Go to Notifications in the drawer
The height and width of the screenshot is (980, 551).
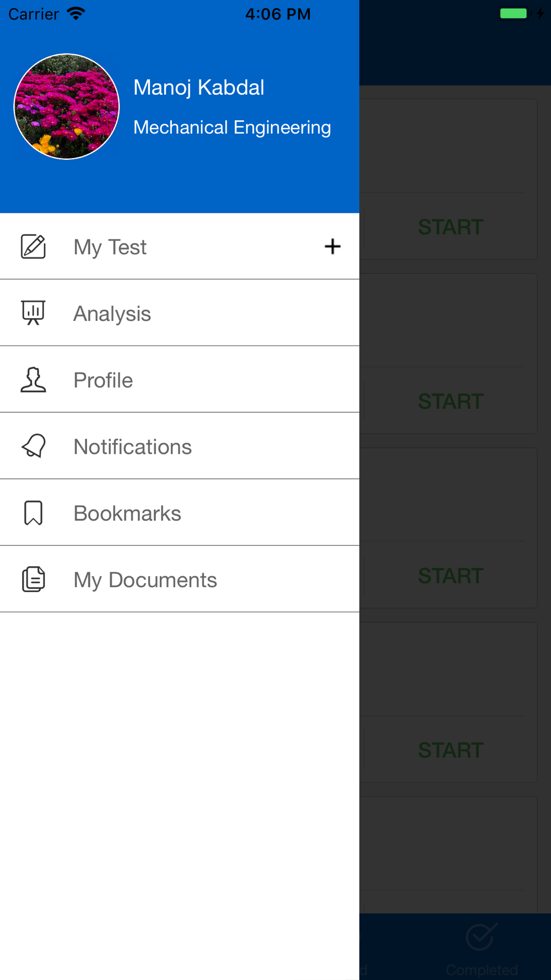[180, 446]
